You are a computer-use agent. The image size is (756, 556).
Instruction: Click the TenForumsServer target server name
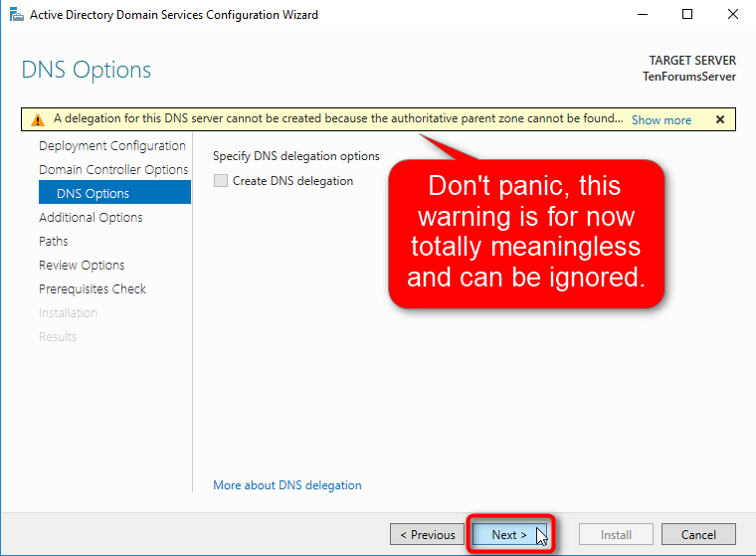coord(689,77)
